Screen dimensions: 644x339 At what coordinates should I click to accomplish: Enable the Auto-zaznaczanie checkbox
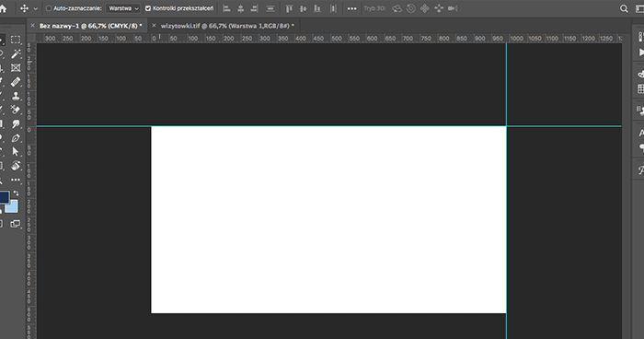[49, 8]
